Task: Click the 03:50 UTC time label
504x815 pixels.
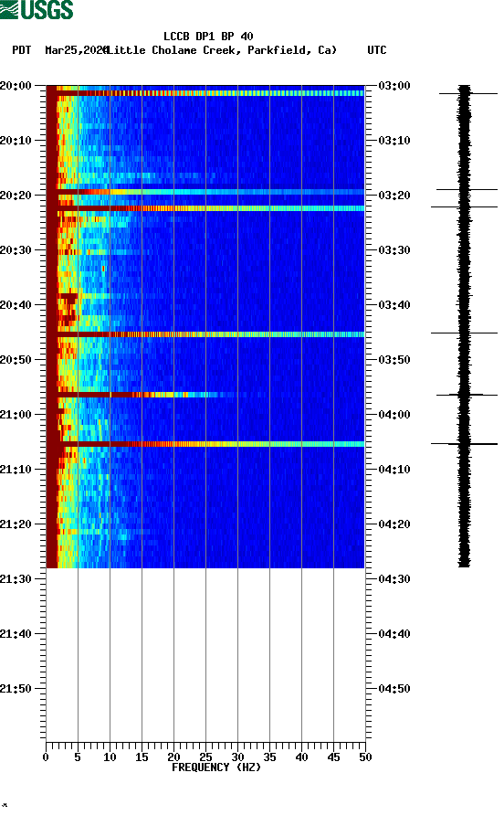Action: [394, 360]
